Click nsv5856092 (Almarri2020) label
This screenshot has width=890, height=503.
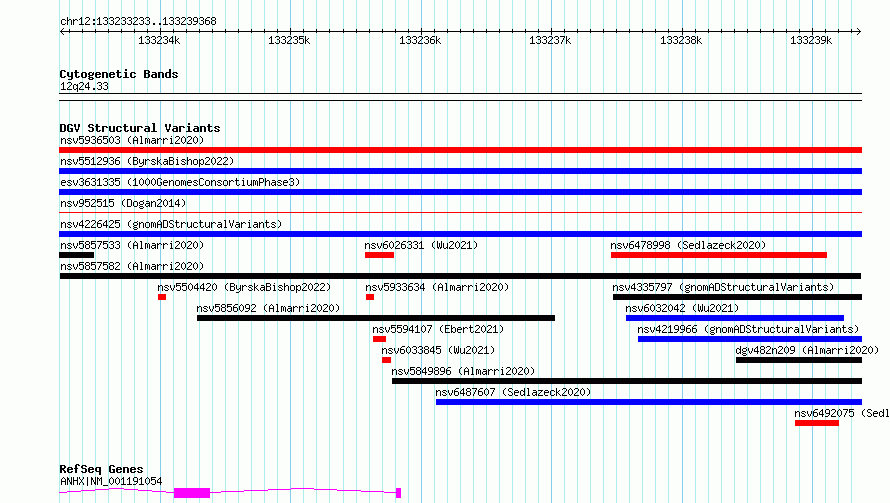coord(268,308)
